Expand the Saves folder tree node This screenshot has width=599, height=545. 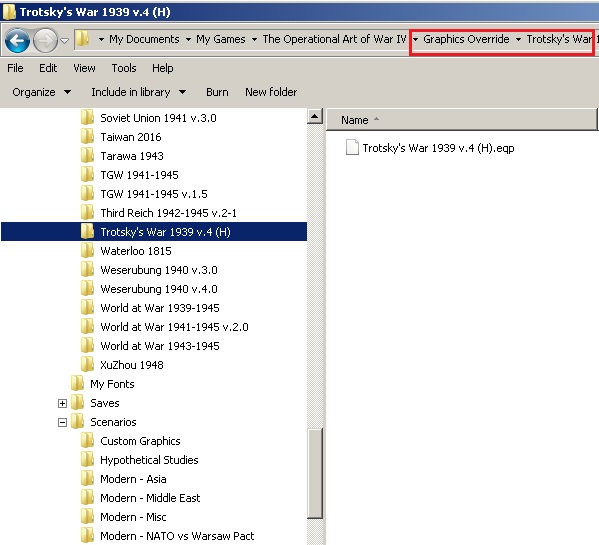(62, 403)
